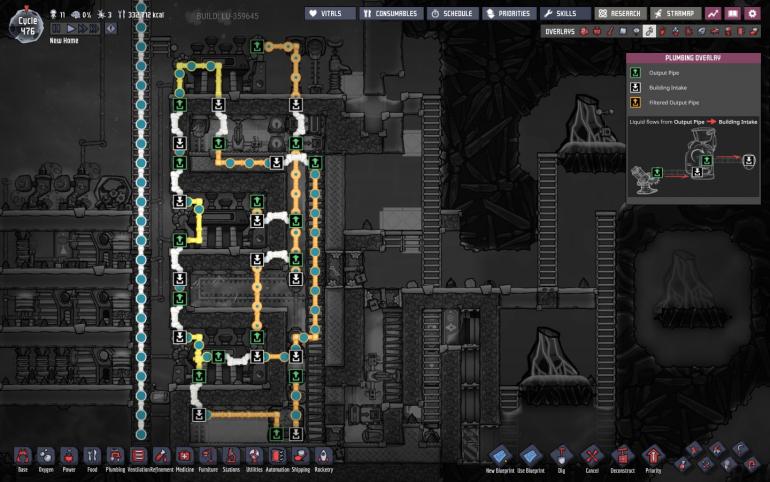This screenshot has width=770, height=482.
Task: Open the Oxygen overlay
Action: tap(583, 31)
